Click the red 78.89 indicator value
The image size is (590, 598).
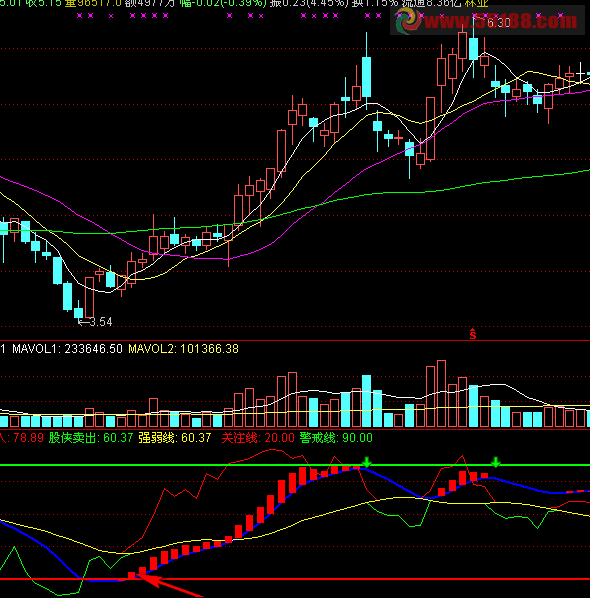pos(28,437)
